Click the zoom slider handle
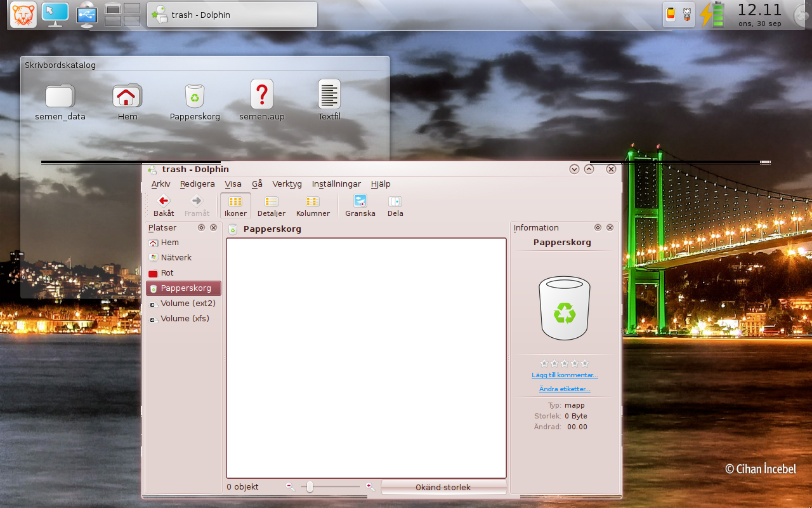The height and width of the screenshot is (508, 812). click(310, 487)
